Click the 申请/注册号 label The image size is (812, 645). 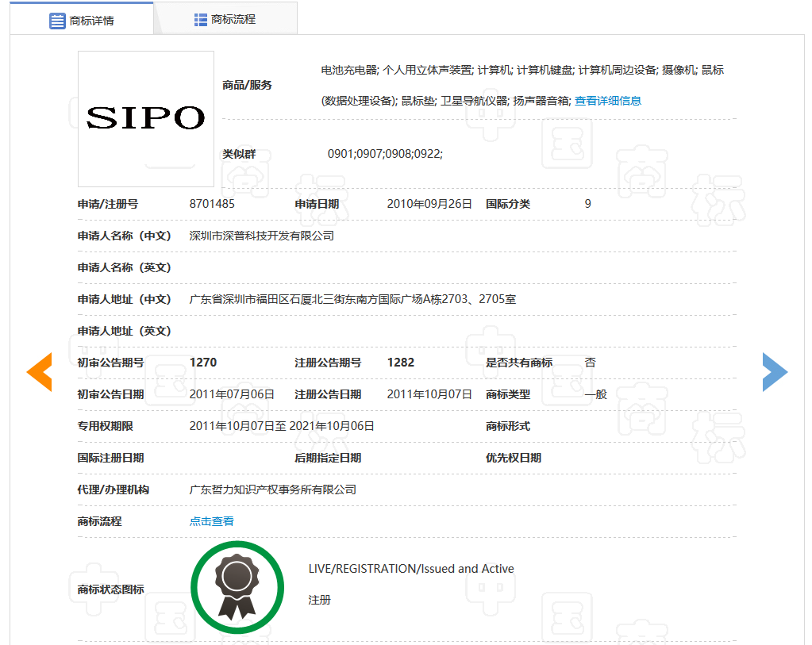108,204
